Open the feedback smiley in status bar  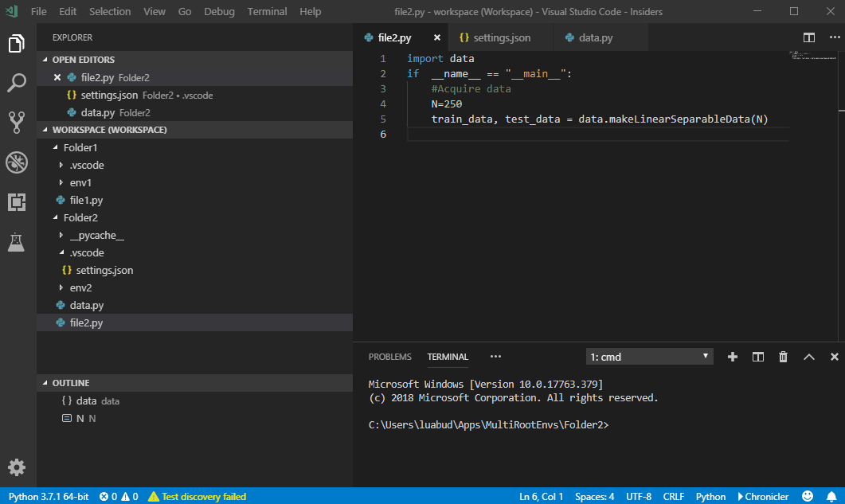(x=808, y=497)
